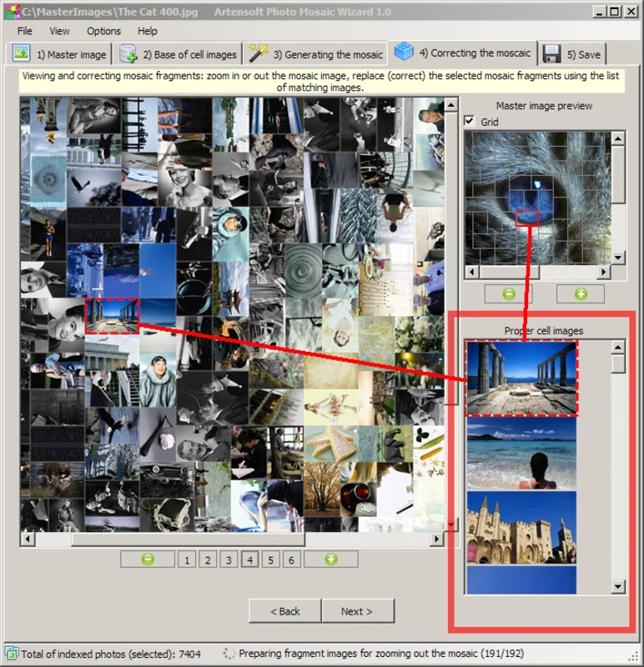The width and height of the screenshot is (644, 667).
Task: Select the beach woman cell image
Action: point(522,453)
